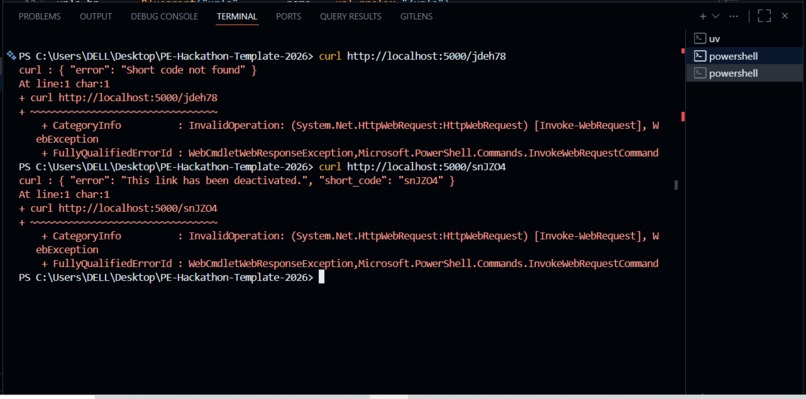Open the GITLENS panel tab

(416, 16)
